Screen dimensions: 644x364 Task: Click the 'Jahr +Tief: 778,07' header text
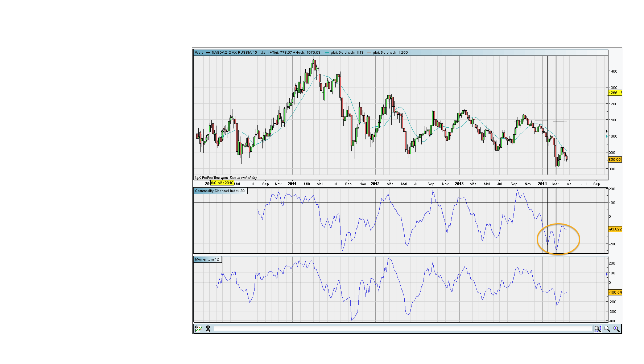pos(277,53)
